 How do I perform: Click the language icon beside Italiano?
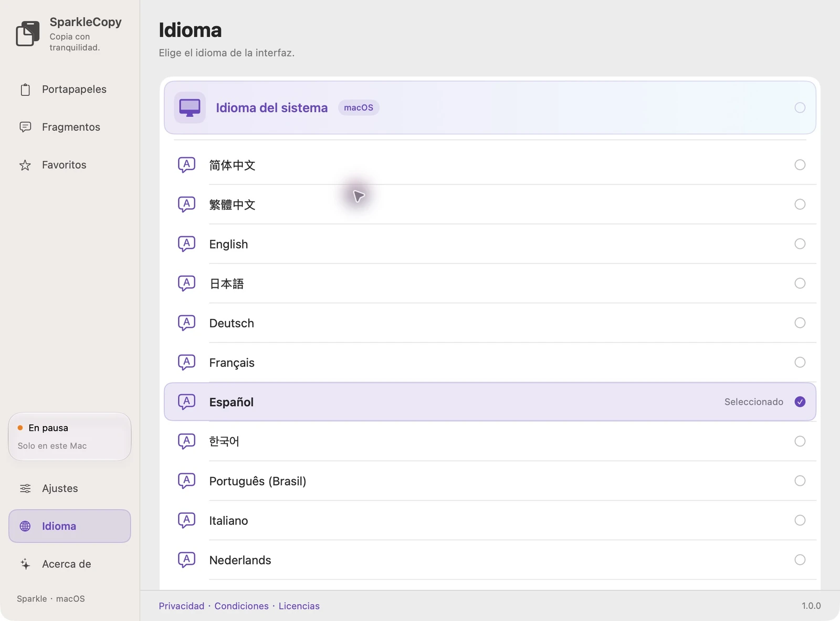[187, 520]
